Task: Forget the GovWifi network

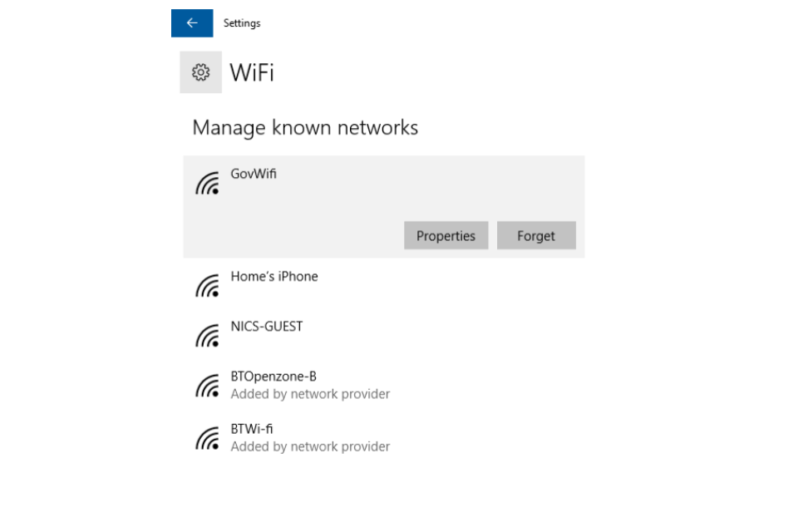Action: click(536, 235)
